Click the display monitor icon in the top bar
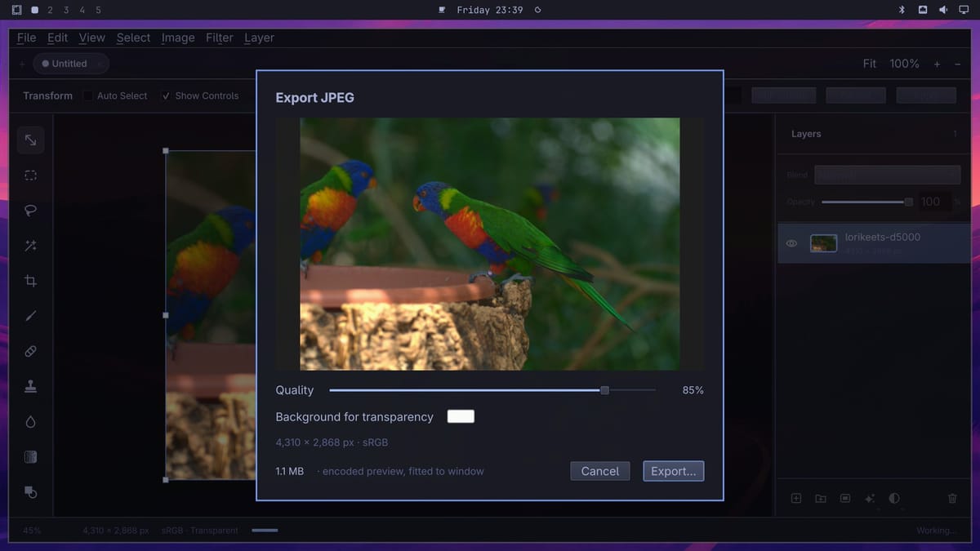 (964, 10)
